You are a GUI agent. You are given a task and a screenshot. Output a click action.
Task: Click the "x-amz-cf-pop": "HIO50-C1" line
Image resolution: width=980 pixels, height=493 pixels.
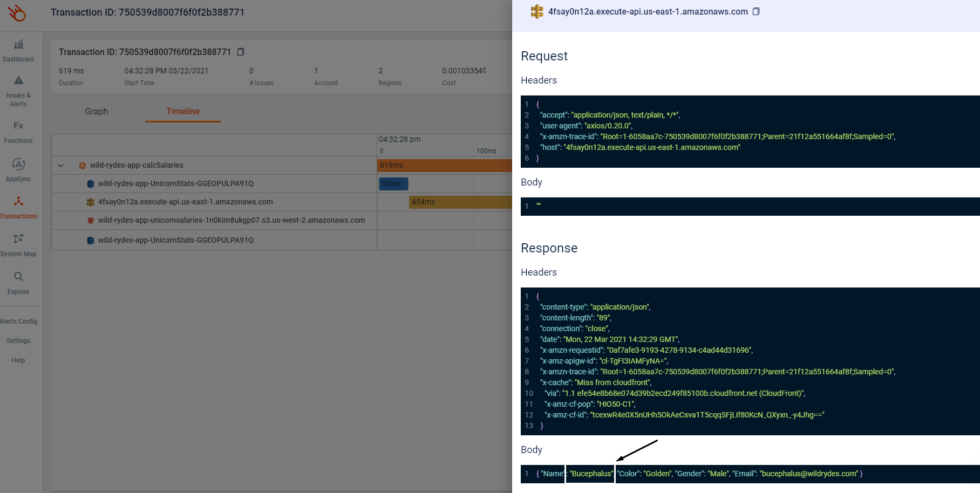(590, 404)
